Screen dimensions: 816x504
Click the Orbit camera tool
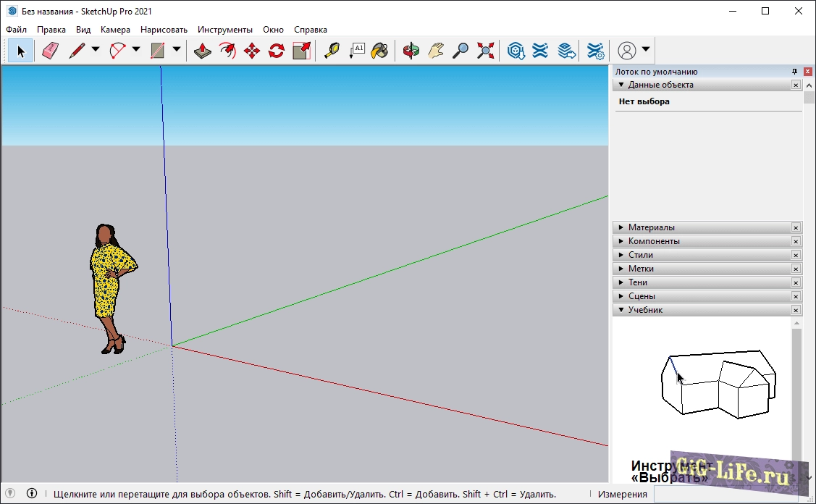point(411,51)
